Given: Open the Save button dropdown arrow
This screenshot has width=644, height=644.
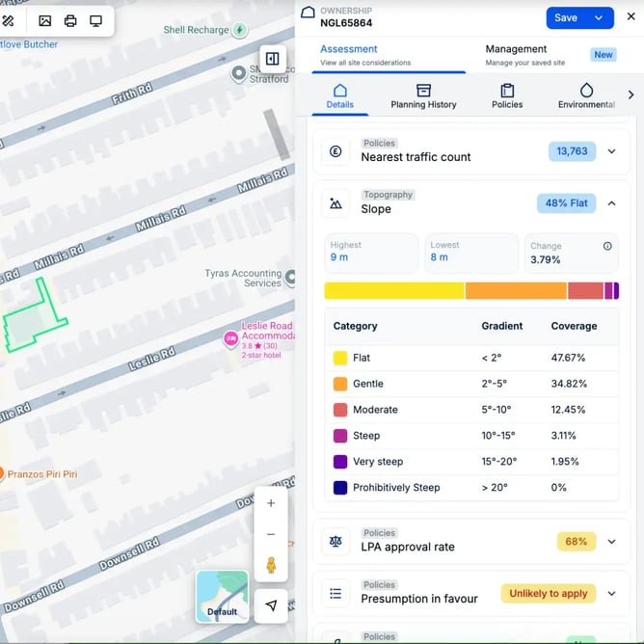Looking at the screenshot, I should coord(599,18).
